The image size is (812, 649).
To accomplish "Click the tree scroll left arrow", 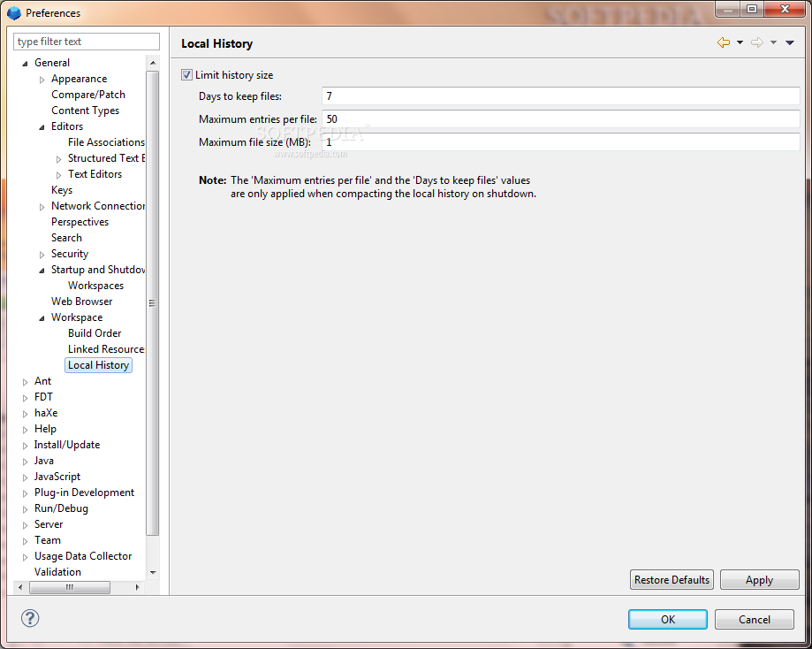I will (x=20, y=587).
